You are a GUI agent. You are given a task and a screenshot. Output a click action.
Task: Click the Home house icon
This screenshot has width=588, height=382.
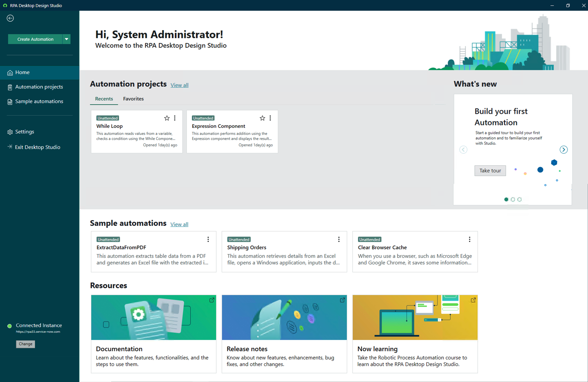pos(10,73)
